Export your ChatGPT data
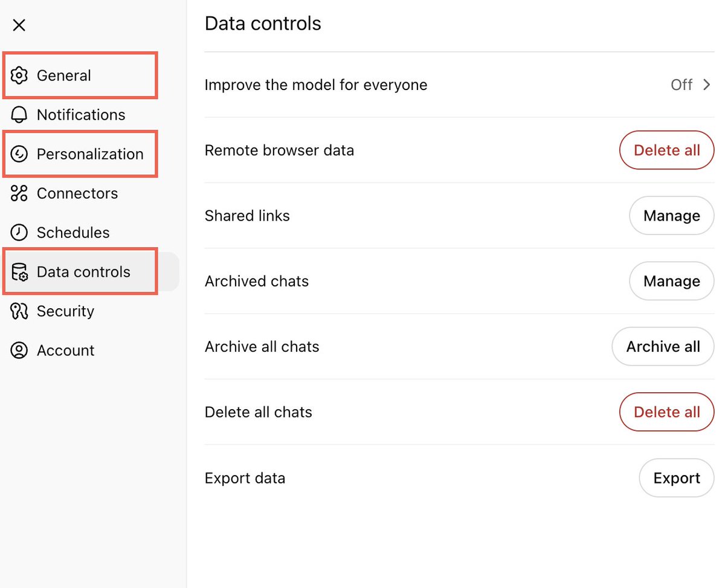Viewport: 725px width, 588px height. click(676, 477)
